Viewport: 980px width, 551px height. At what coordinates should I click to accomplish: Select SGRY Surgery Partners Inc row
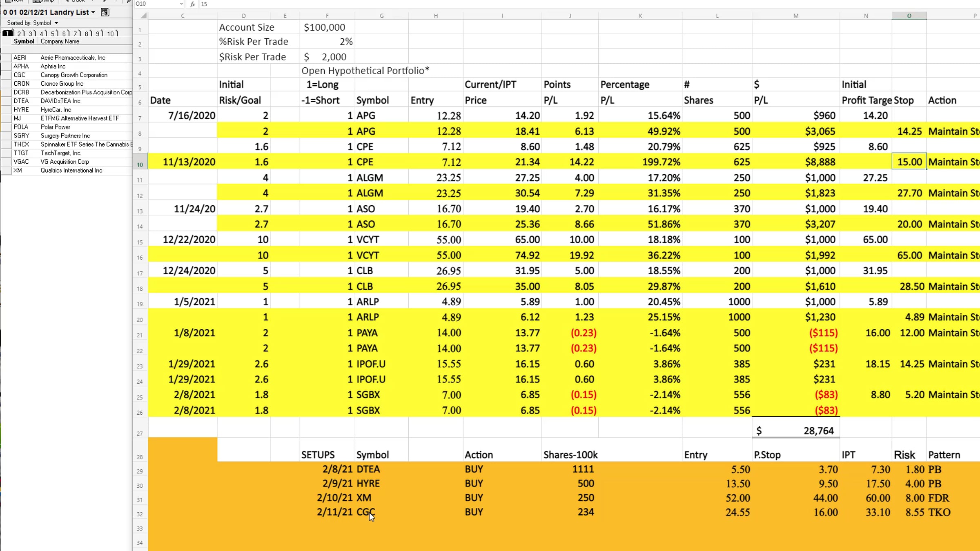tap(67, 136)
